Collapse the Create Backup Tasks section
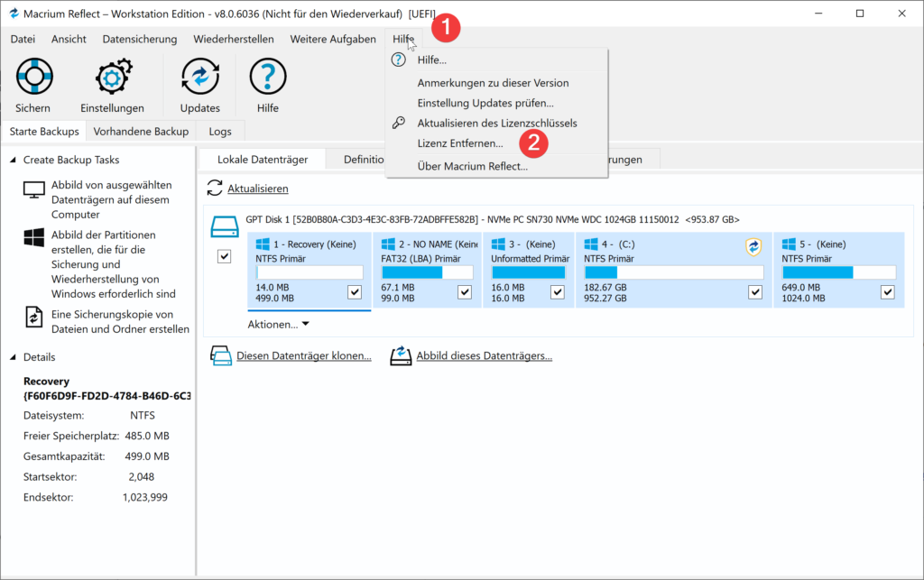The image size is (924, 580). pyautogui.click(x=13, y=160)
